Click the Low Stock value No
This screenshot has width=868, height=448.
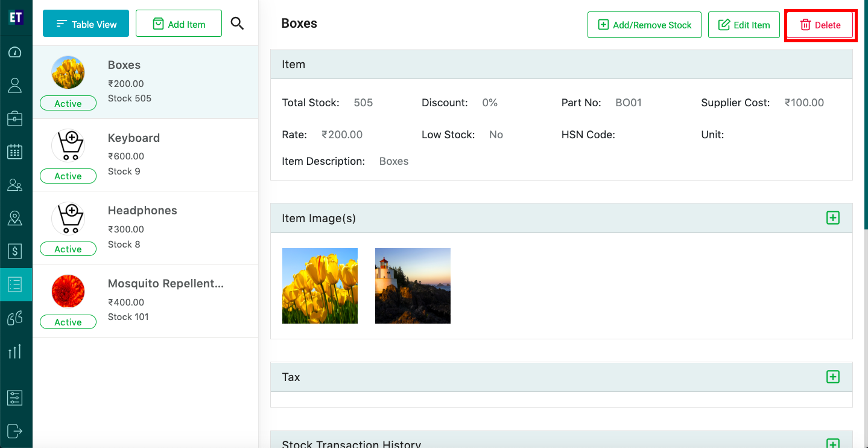coord(496,135)
